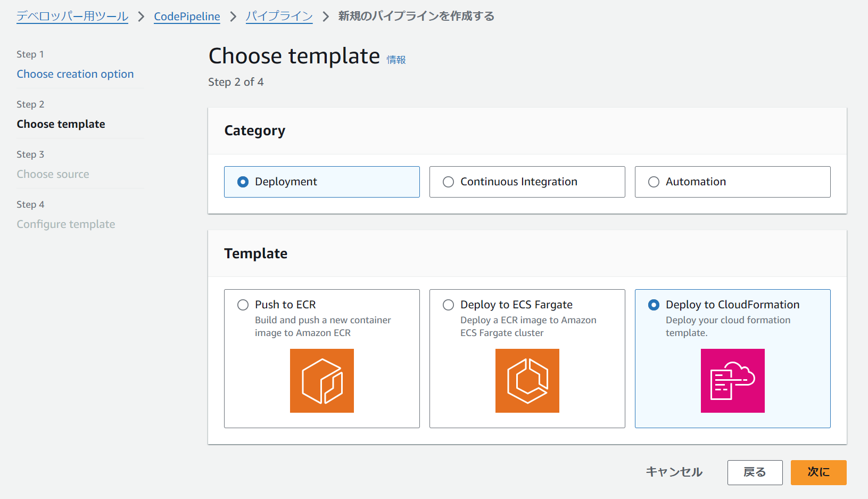Image resolution: width=868 pixels, height=499 pixels.
Task: Click the Push to ECR container icon
Action: pyautogui.click(x=322, y=381)
